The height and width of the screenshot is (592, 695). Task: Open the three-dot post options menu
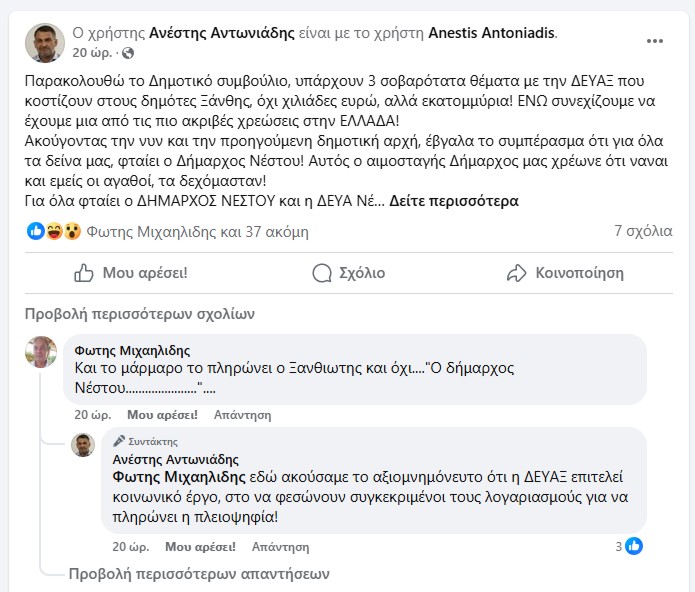point(654,42)
